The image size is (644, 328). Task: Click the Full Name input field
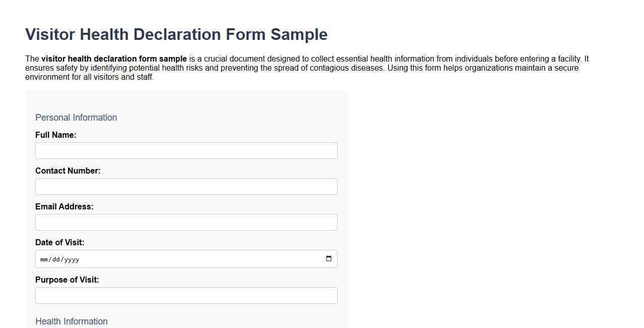(186, 150)
